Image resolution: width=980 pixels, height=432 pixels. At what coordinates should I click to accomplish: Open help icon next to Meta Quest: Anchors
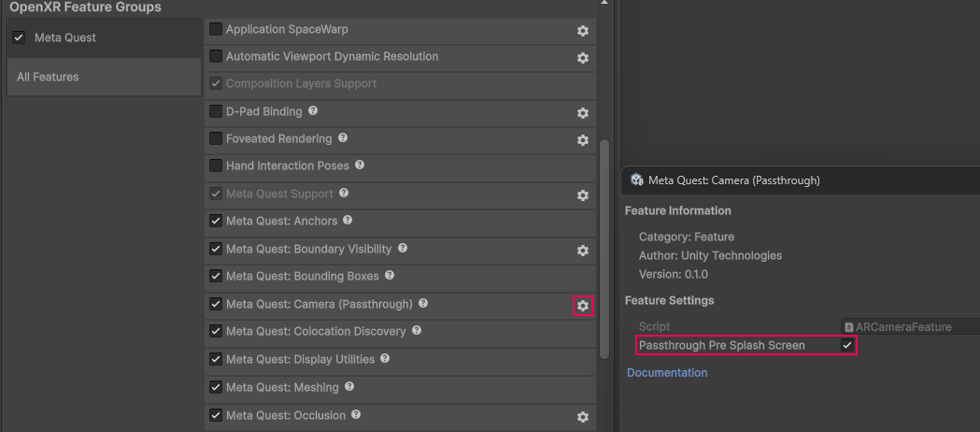pos(348,221)
